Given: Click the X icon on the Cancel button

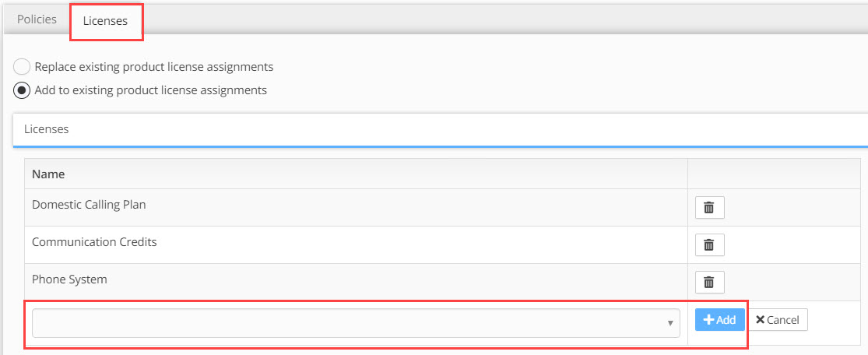Looking at the screenshot, I should tap(760, 319).
